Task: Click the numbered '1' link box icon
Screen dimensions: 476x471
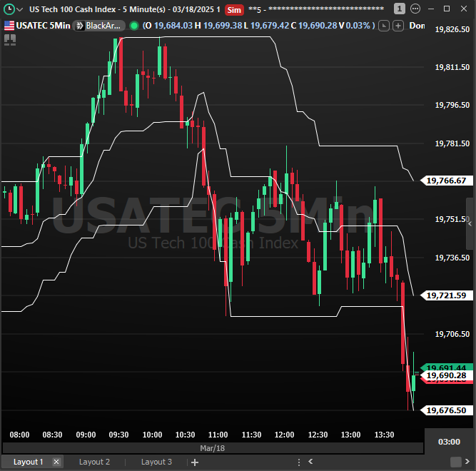Action: point(399,9)
